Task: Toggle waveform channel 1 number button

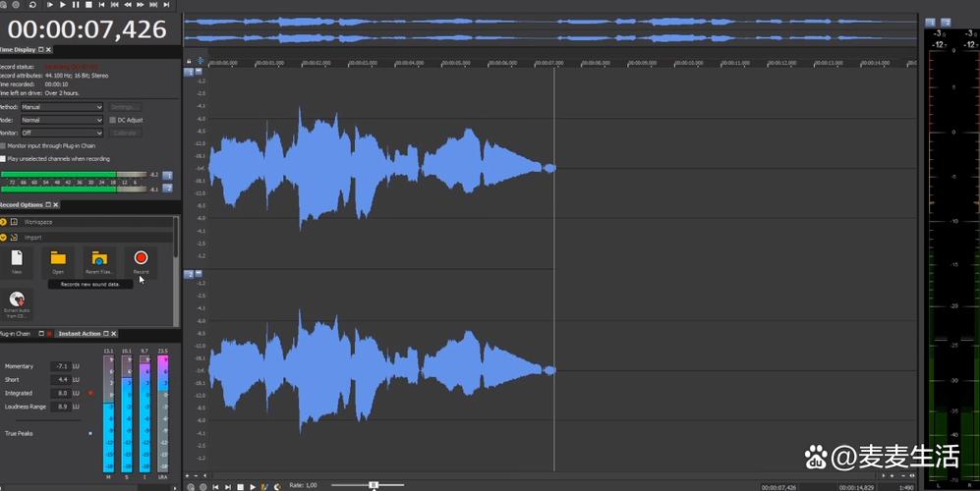Action: click(x=189, y=72)
